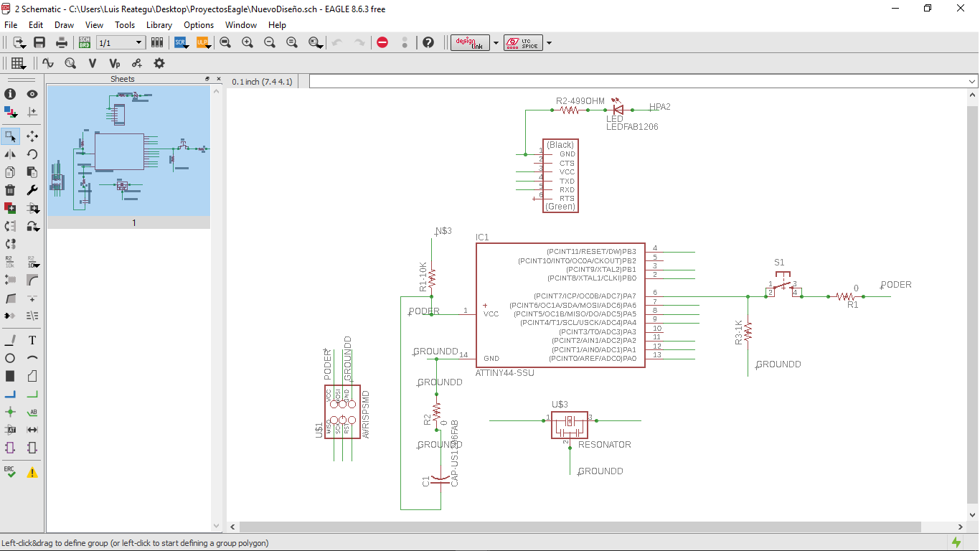This screenshot has height=551, width=980.
Task: Select the Label tool
Action: click(32, 412)
